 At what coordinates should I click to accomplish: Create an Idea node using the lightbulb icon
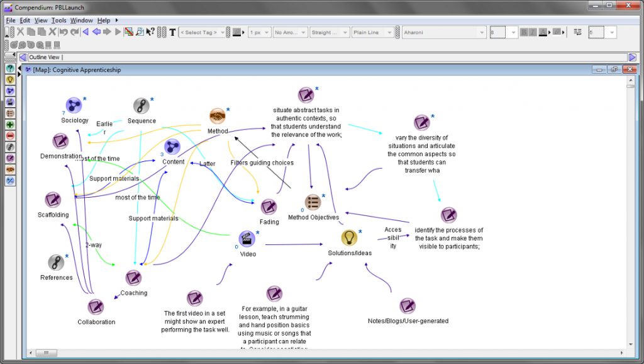pos(10,79)
